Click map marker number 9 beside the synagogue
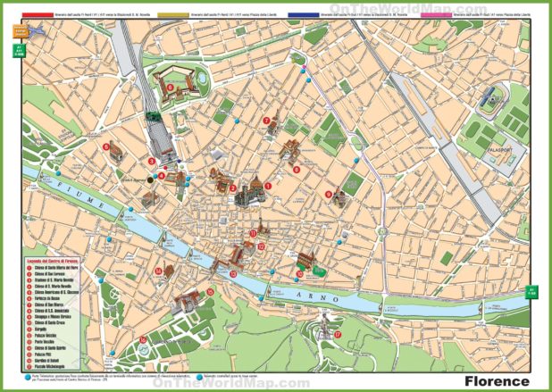Viewport: 552px width, 392px height. pos(329,194)
